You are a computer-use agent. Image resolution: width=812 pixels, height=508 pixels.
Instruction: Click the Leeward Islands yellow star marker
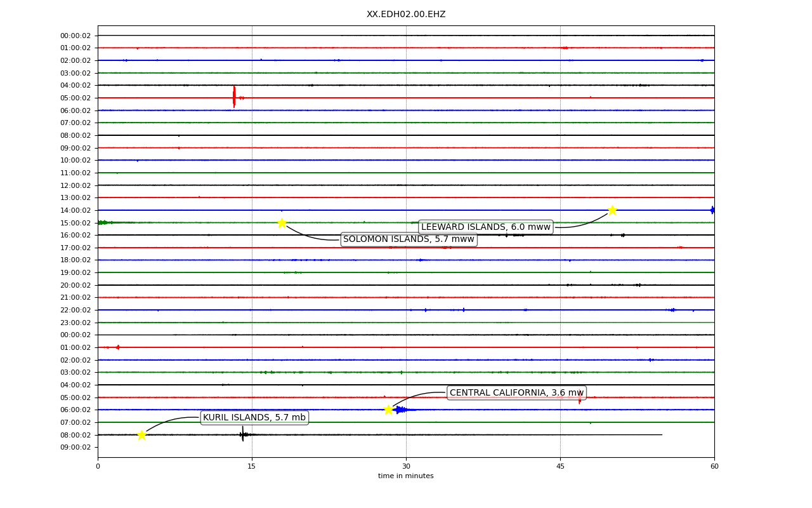point(612,210)
